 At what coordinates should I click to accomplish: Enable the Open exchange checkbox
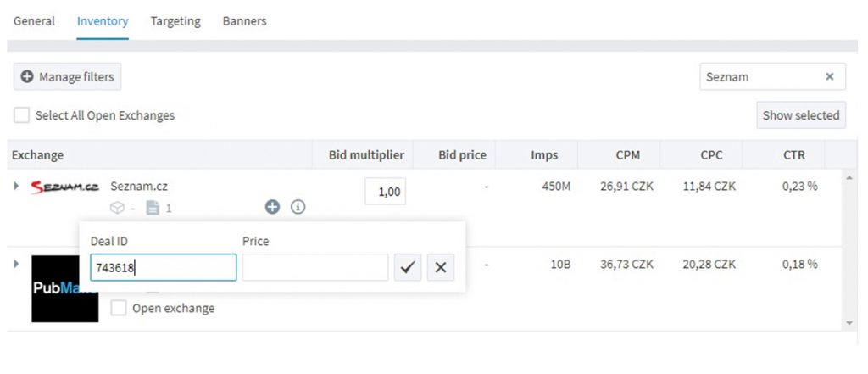(119, 308)
